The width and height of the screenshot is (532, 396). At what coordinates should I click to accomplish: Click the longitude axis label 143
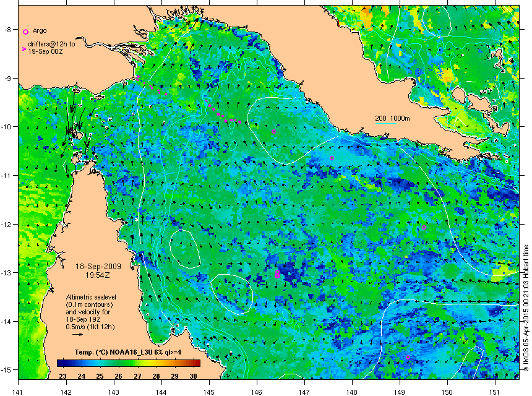coord(113,392)
